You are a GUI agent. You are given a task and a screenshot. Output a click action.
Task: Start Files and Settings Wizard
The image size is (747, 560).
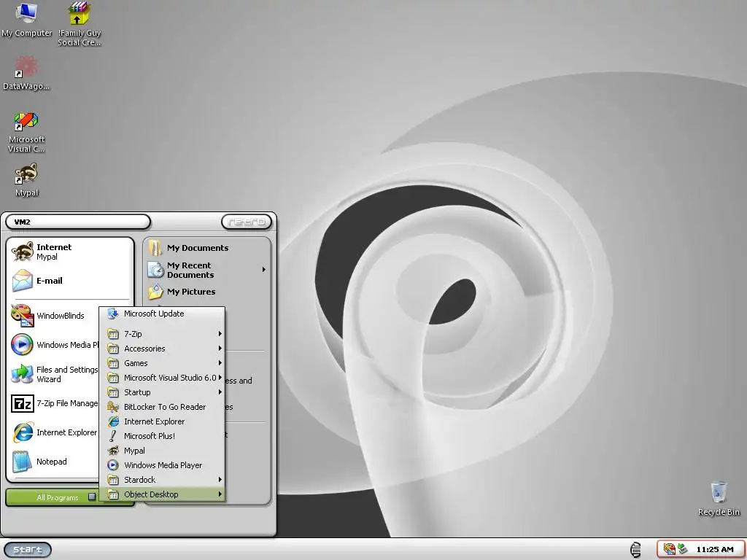54,374
